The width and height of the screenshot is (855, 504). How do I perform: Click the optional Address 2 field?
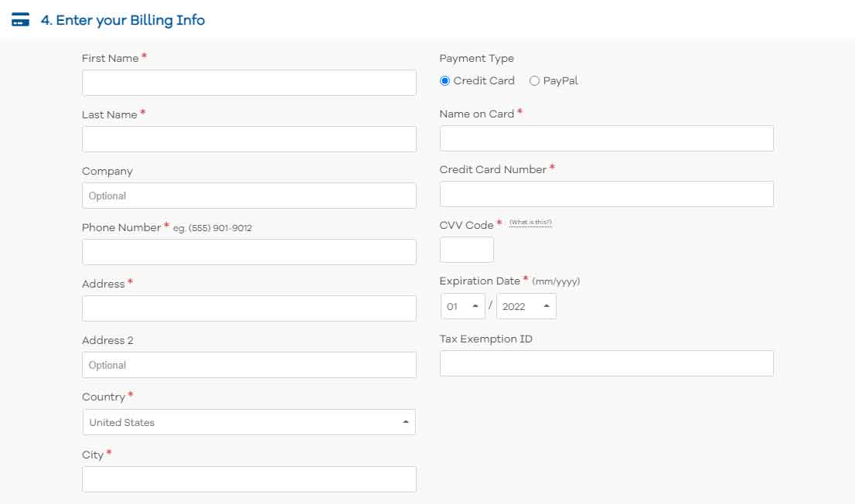[x=248, y=365]
